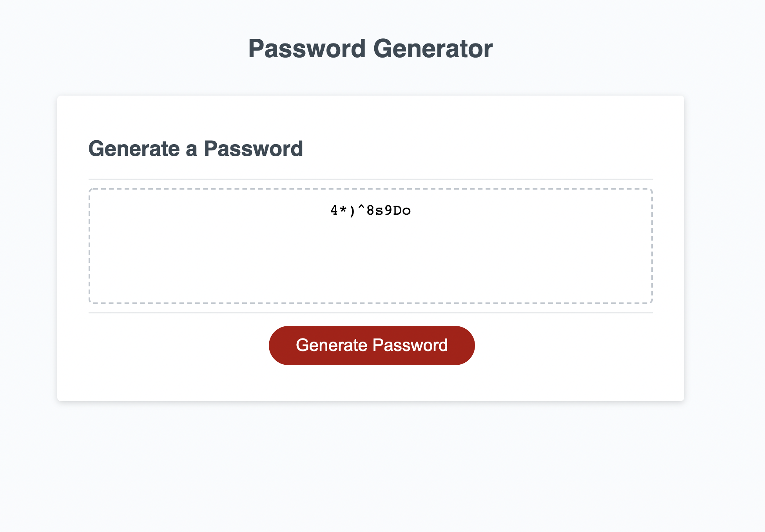Click the Password Generator page title
This screenshot has height=532, width=765.
[370, 49]
